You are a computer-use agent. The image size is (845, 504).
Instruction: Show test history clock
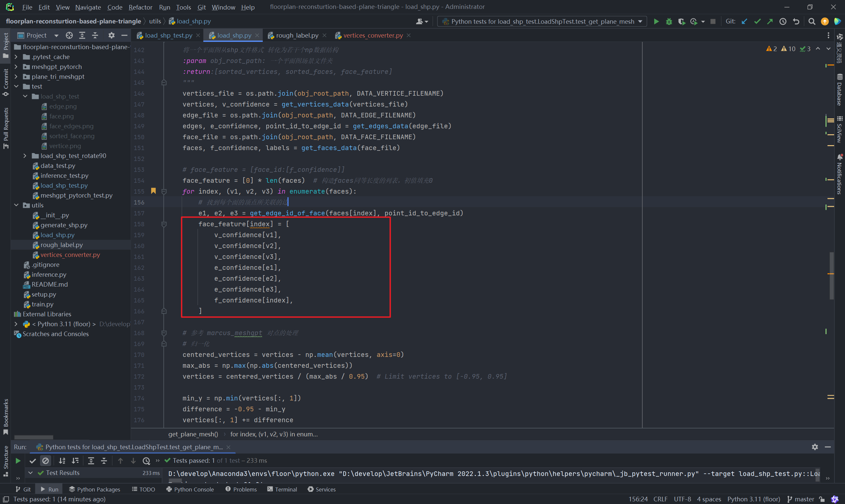pos(146,461)
